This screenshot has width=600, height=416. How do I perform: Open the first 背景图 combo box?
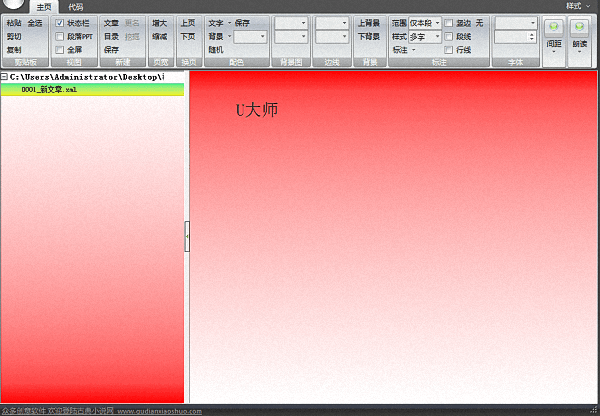click(291, 23)
